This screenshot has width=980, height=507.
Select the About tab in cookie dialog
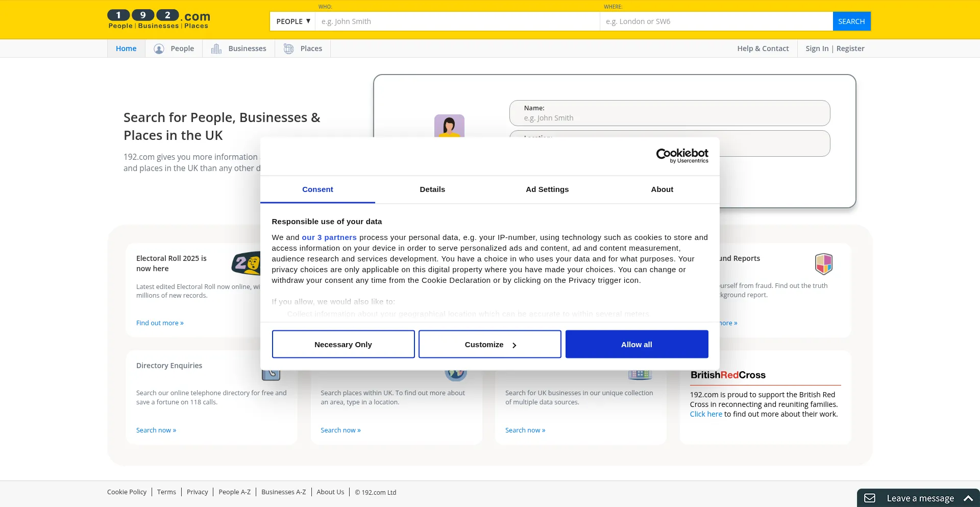662,189
